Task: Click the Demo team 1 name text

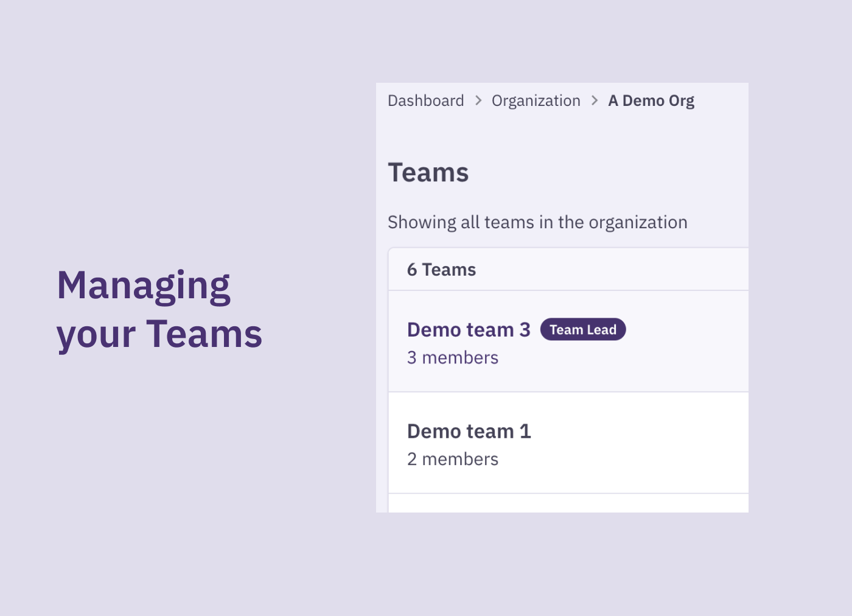Action: coord(469,431)
